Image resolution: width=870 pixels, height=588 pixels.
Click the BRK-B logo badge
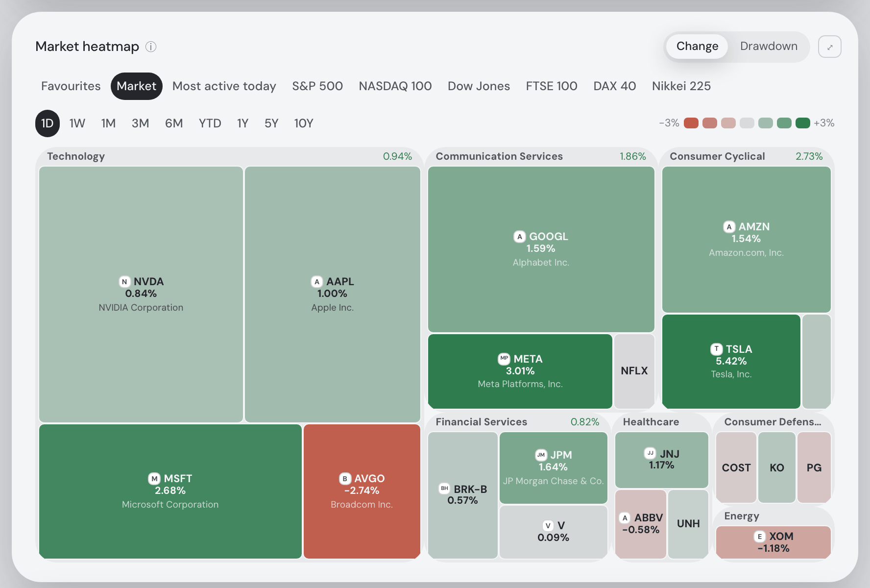[x=444, y=488]
